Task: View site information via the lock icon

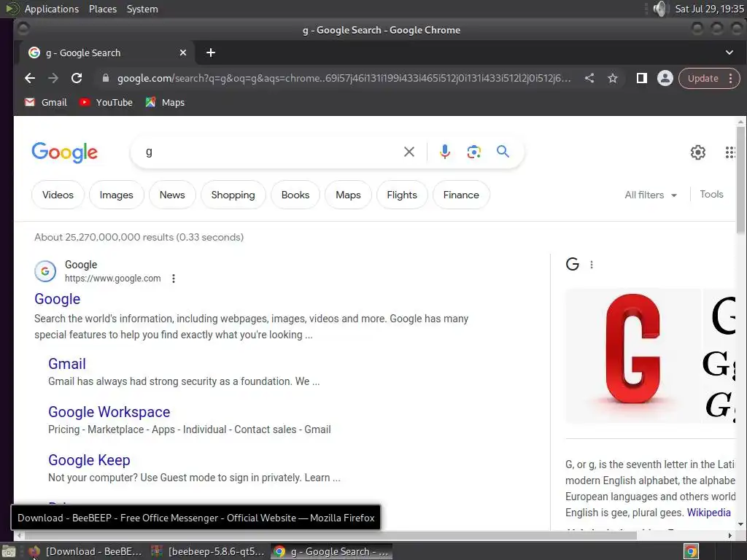Action: [106, 78]
